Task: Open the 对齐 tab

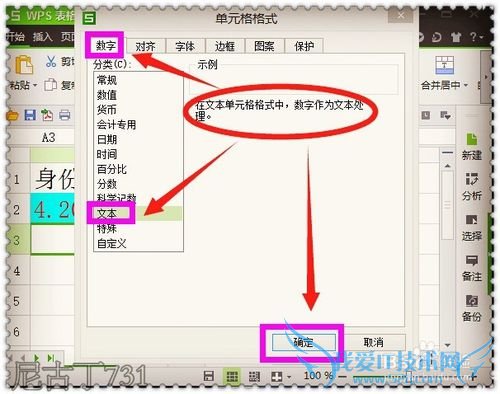Action: point(145,46)
